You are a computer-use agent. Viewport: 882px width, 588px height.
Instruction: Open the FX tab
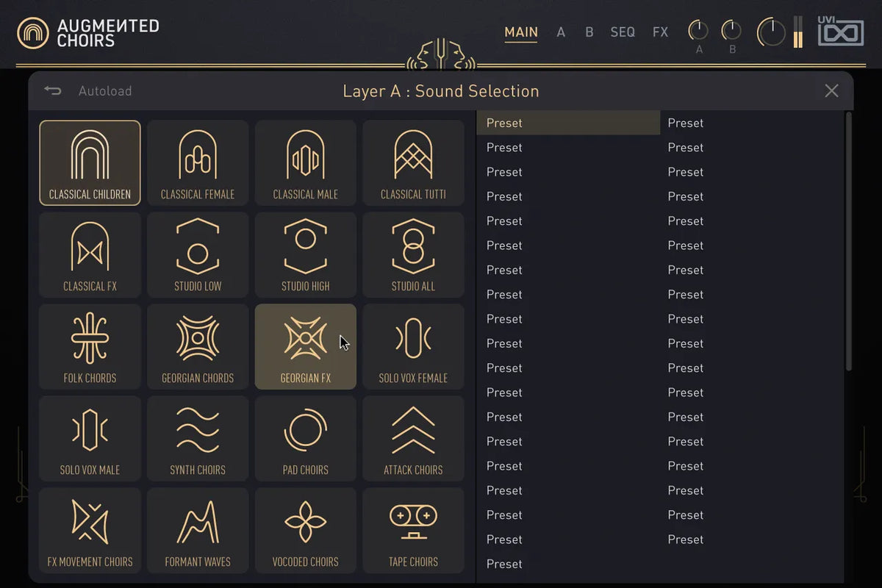(x=661, y=32)
